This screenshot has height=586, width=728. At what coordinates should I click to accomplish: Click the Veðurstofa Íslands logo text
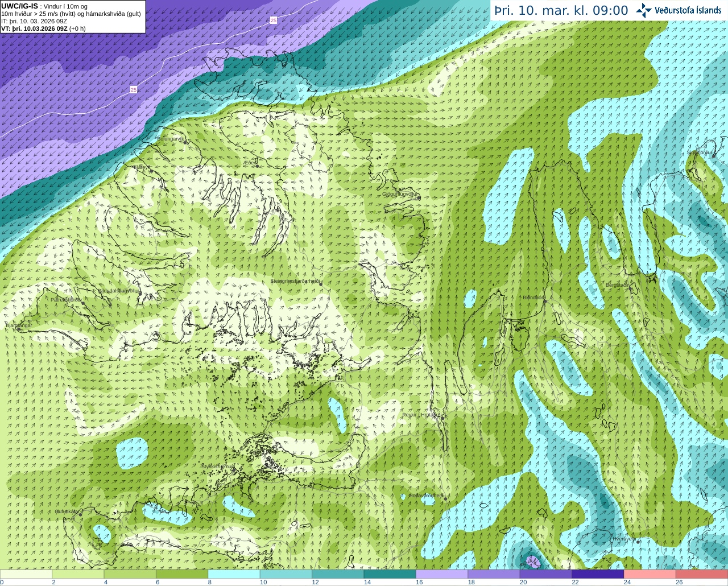pos(687,10)
